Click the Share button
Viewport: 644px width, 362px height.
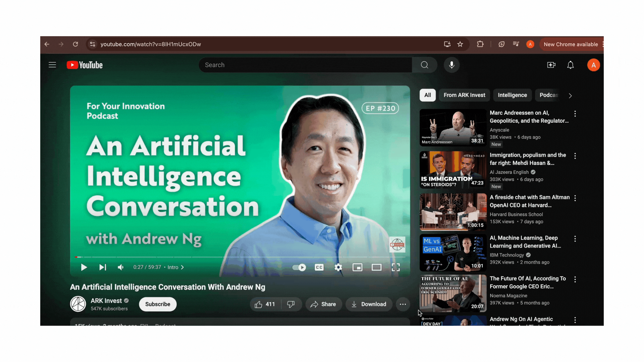point(323,304)
